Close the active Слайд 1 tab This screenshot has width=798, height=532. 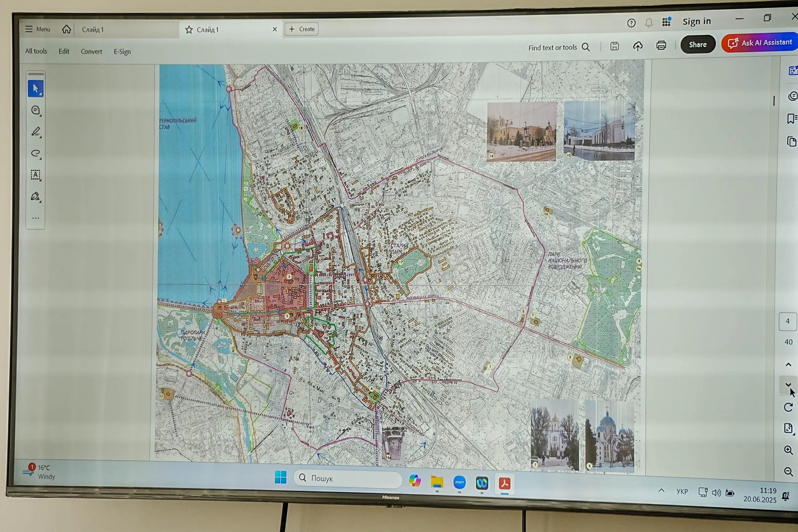click(x=275, y=29)
